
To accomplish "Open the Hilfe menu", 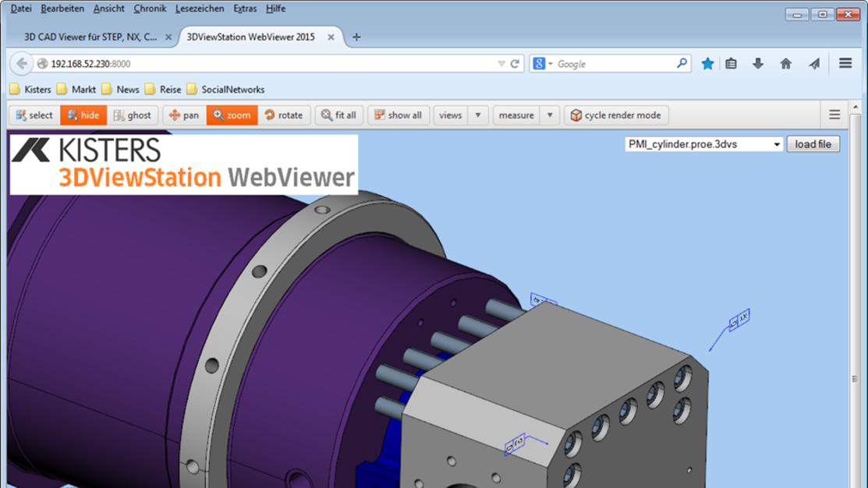I will tap(275, 9).
